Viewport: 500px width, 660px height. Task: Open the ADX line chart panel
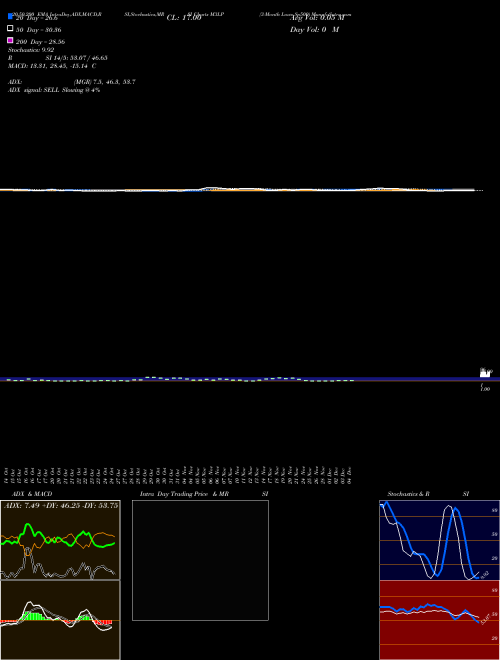[x=60, y=540]
